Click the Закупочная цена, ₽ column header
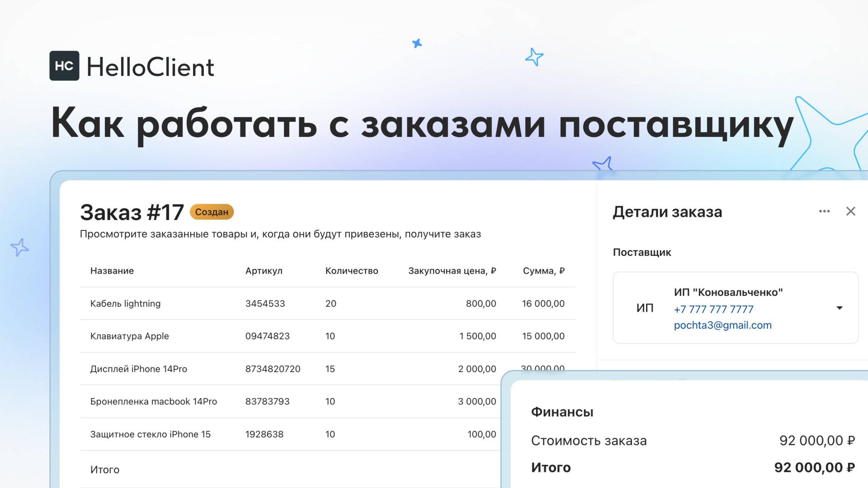Screen dimensions: 868x488 coord(452,271)
